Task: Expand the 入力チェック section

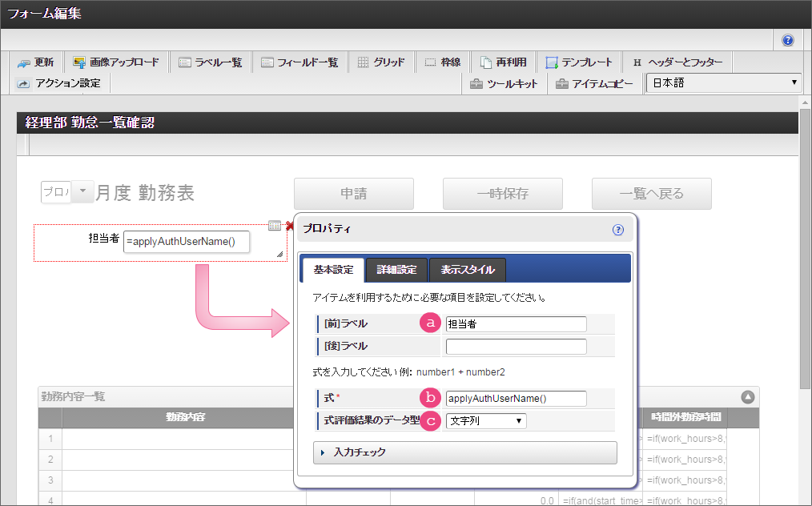Action: tap(464, 452)
